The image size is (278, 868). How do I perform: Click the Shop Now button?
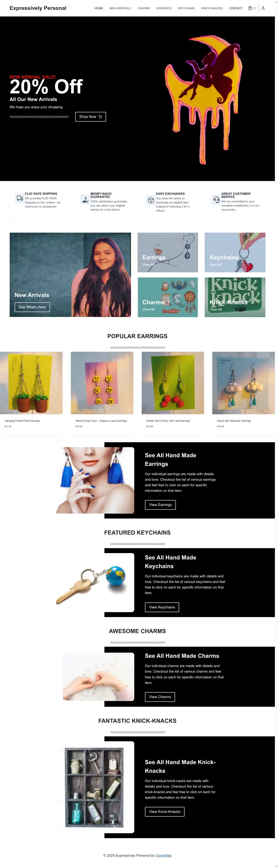point(90,117)
